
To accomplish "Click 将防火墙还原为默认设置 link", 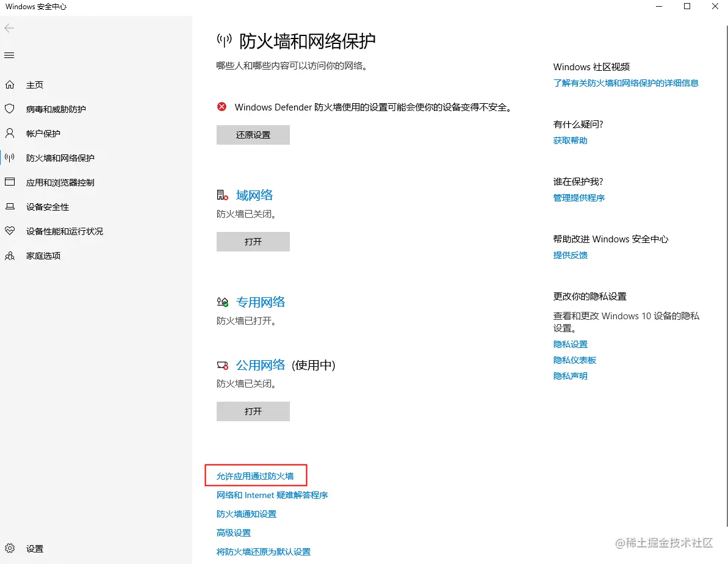I will [x=264, y=552].
